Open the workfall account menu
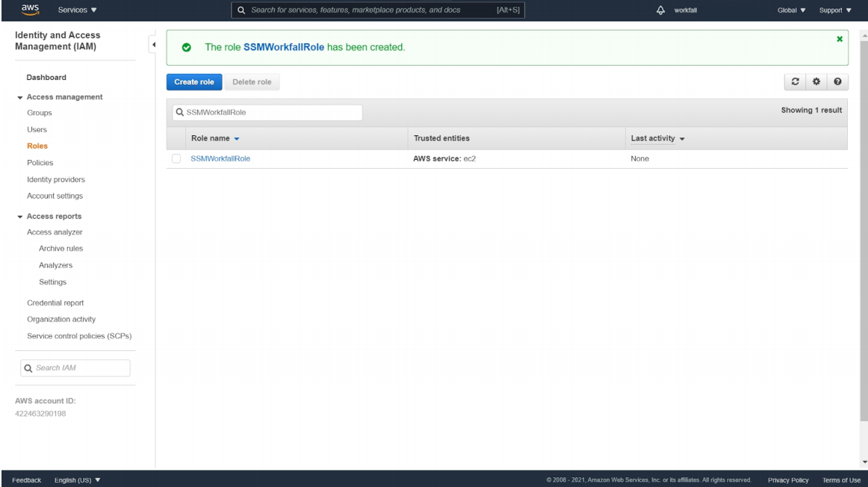 (685, 10)
